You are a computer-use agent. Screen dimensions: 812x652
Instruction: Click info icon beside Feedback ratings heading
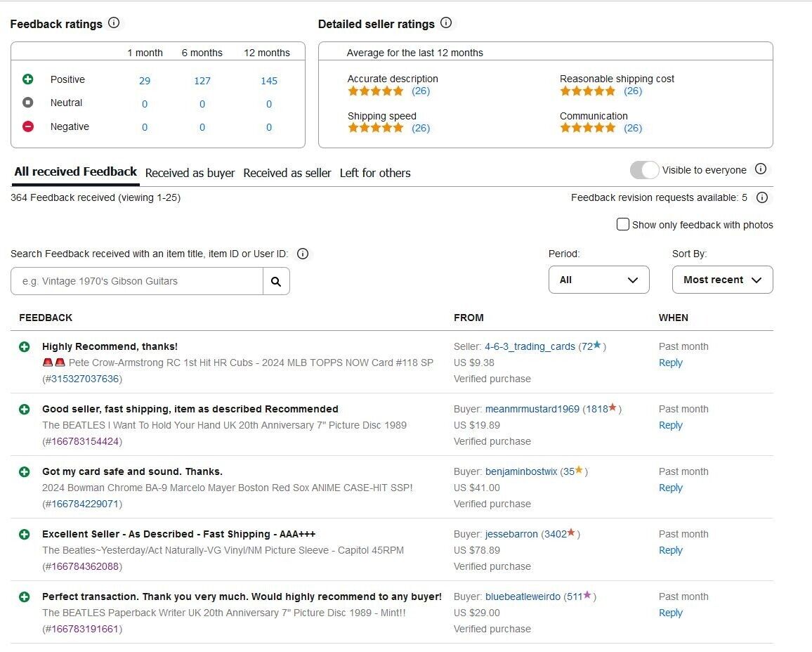[x=114, y=22]
